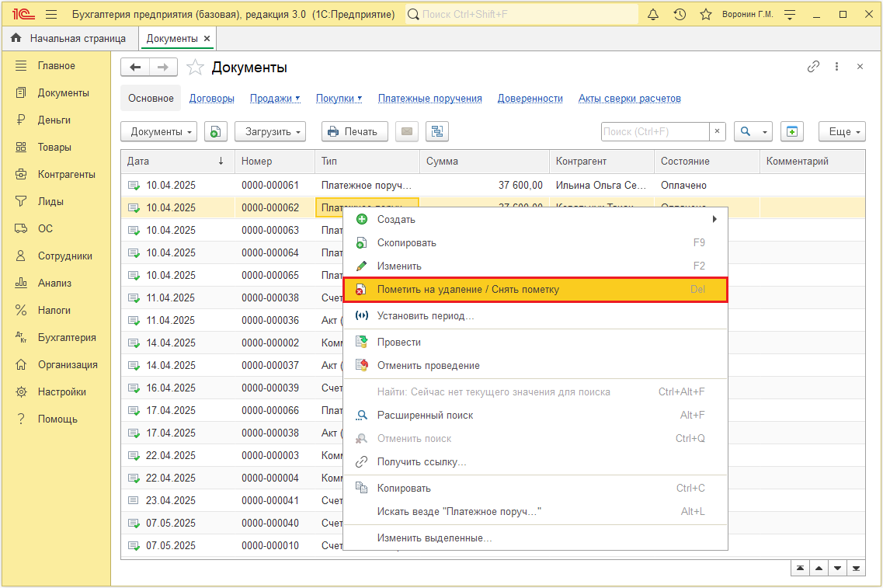Open the Платежные поручения link
883x588 pixels.
[x=429, y=99]
